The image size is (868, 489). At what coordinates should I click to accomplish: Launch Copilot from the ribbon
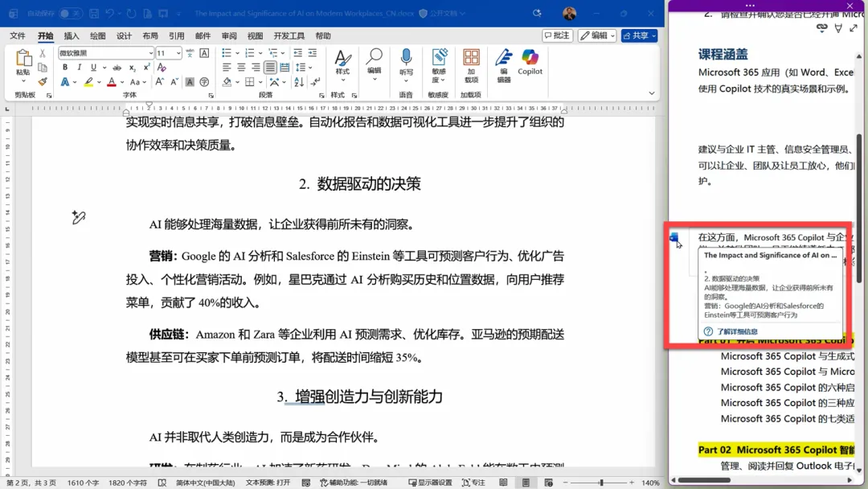pyautogui.click(x=530, y=61)
